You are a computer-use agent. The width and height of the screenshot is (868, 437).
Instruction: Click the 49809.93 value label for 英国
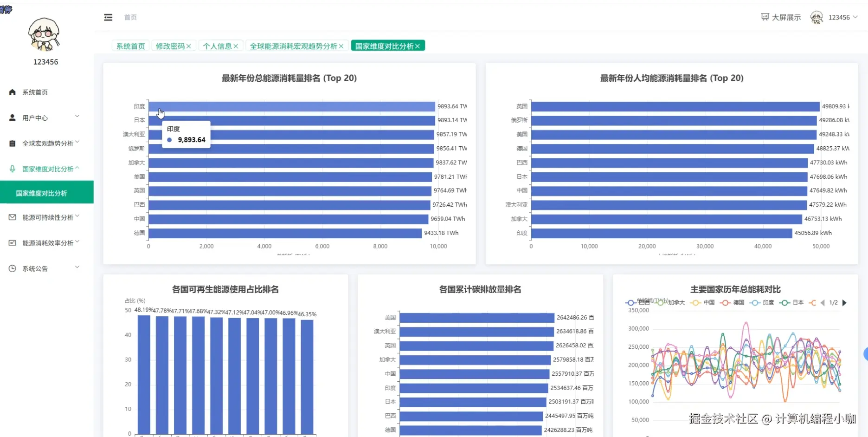(836, 106)
